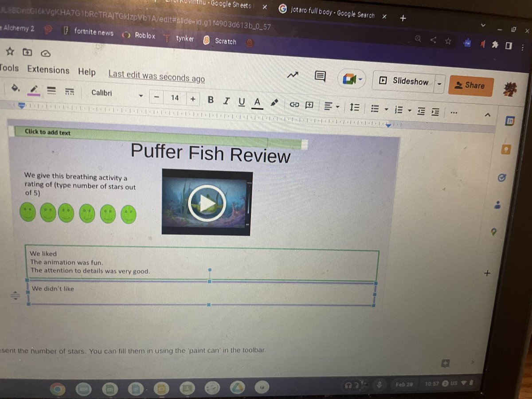Viewport: 532px width, 399px height.
Task: Click the 'Last edit was seconds ago' link
Action: [x=156, y=76]
